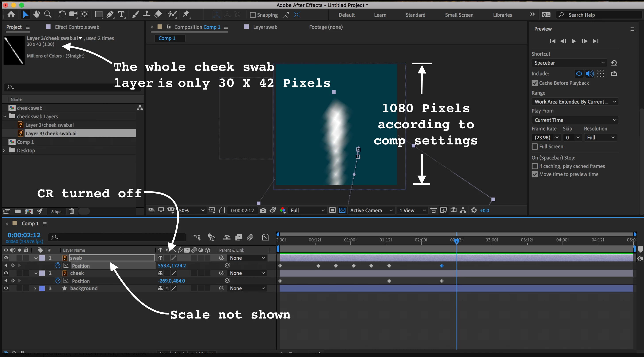The height and width of the screenshot is (357, 644).
Task: Click the label color swatch of cheek layer
Action: pyautogui.click(x=42, y=273)
